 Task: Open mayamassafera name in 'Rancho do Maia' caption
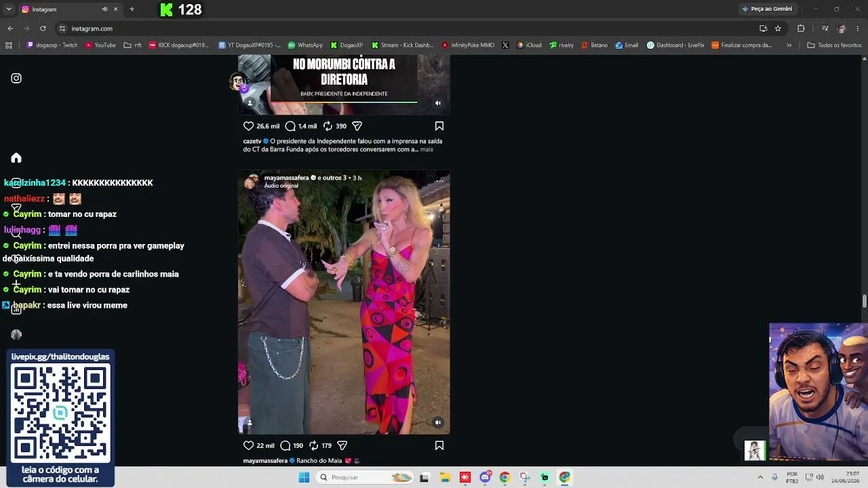click(x=265, y=461)
